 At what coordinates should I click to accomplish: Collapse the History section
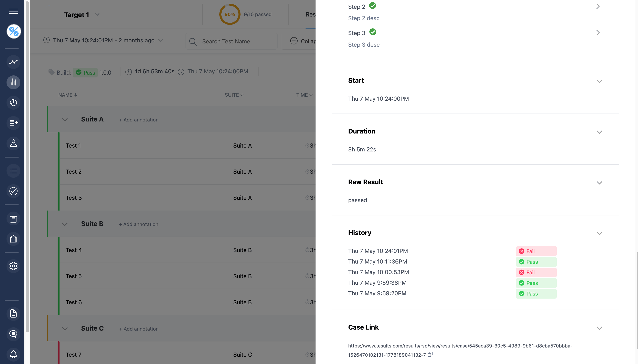pos(599,234)
